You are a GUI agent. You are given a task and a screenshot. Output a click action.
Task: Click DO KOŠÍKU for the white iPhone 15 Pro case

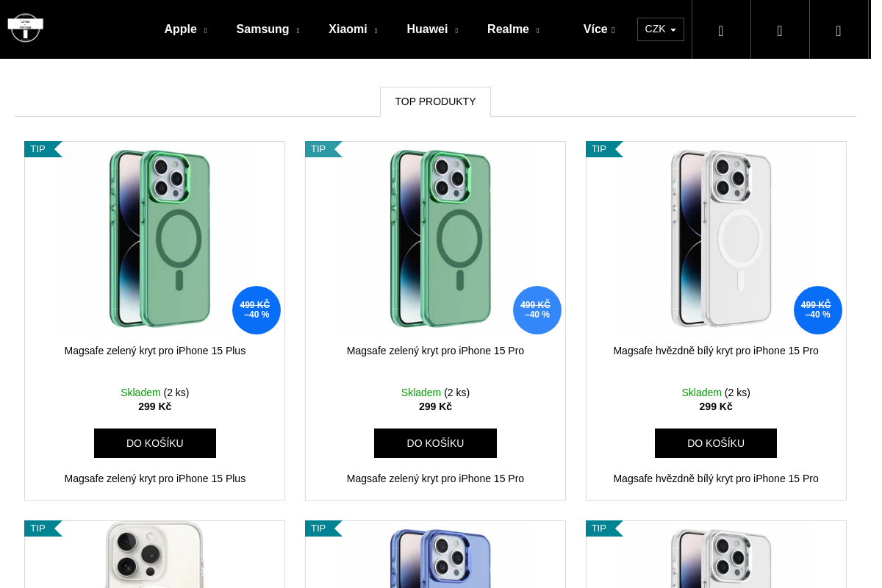pos(716,443)
